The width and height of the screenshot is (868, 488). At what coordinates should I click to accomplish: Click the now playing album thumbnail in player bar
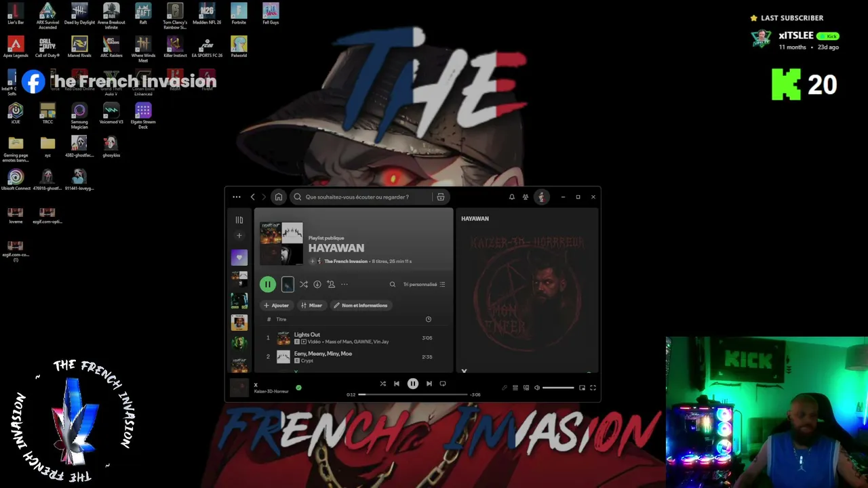(239, 388)
